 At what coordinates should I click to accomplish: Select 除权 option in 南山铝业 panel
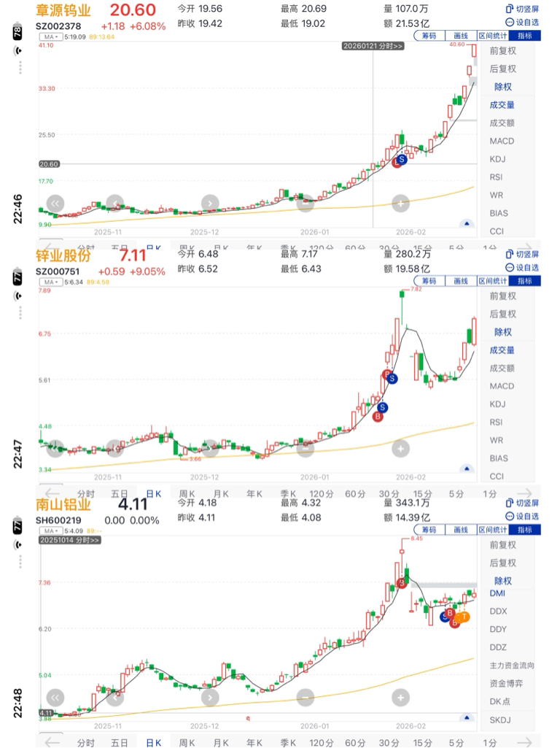point(503,581)
